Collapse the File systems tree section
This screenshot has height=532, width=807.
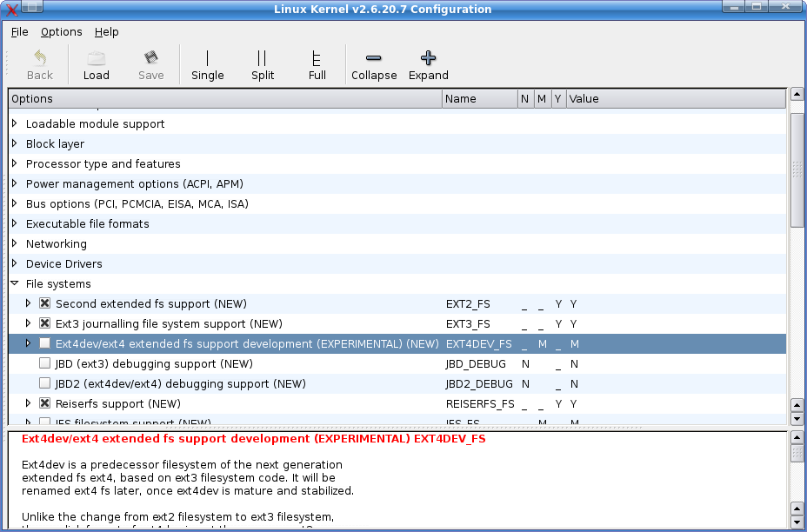click(x=15, y=284)
